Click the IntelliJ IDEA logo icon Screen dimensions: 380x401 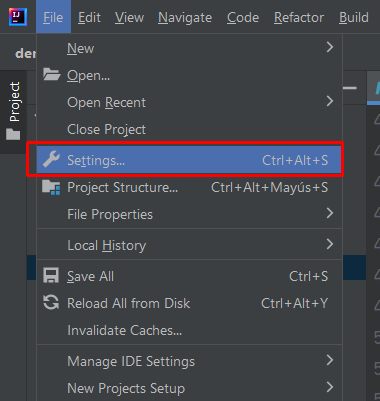coord(18,17)
